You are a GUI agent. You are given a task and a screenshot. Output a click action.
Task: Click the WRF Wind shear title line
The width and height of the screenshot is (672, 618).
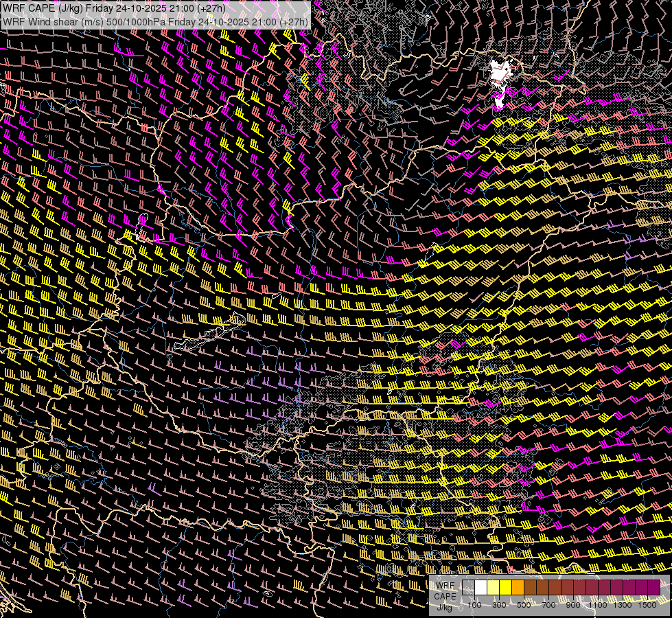coord(155,22)
